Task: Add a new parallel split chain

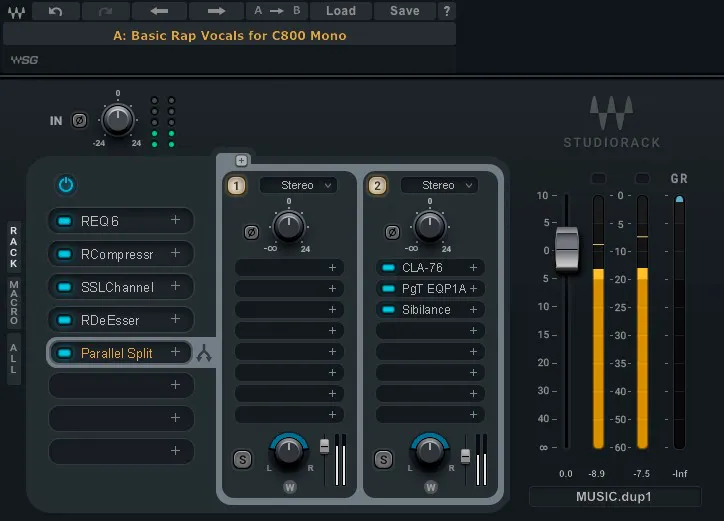Action: tap(241, 161)
